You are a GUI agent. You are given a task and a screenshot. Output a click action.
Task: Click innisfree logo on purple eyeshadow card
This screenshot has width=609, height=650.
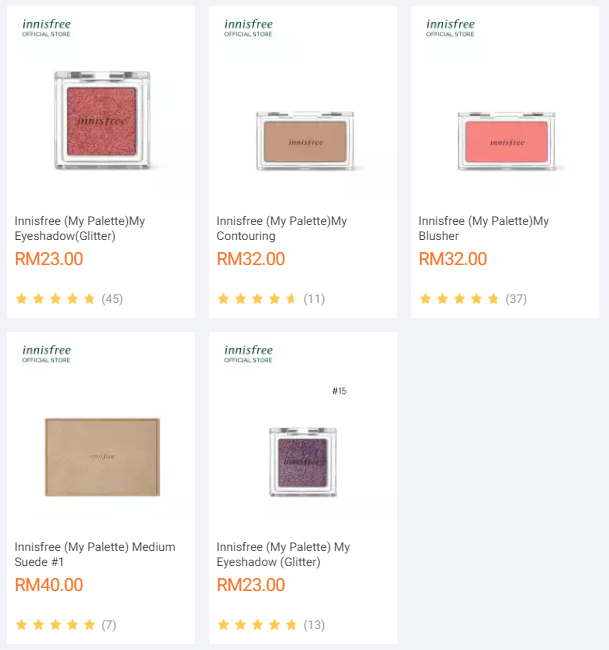[249, 353]
